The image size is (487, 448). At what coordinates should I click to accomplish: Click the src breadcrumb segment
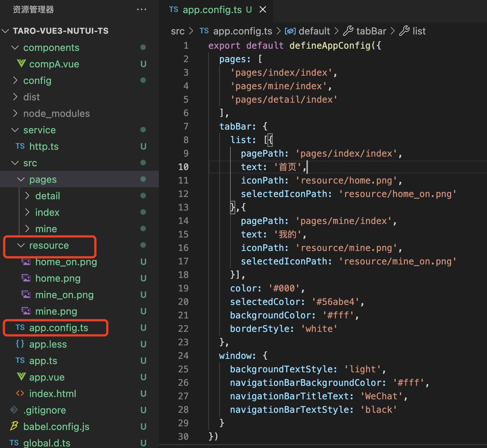(x=178, y=31)
